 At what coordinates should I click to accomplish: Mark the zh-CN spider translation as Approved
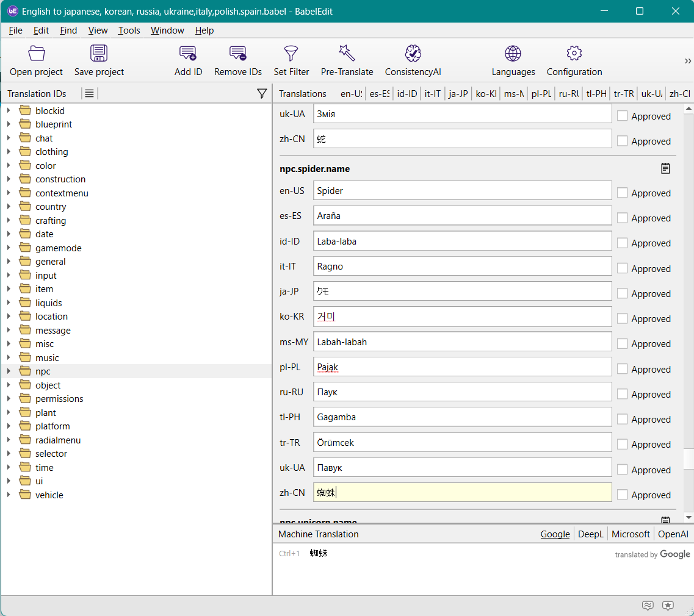click(x=622, y=495)
